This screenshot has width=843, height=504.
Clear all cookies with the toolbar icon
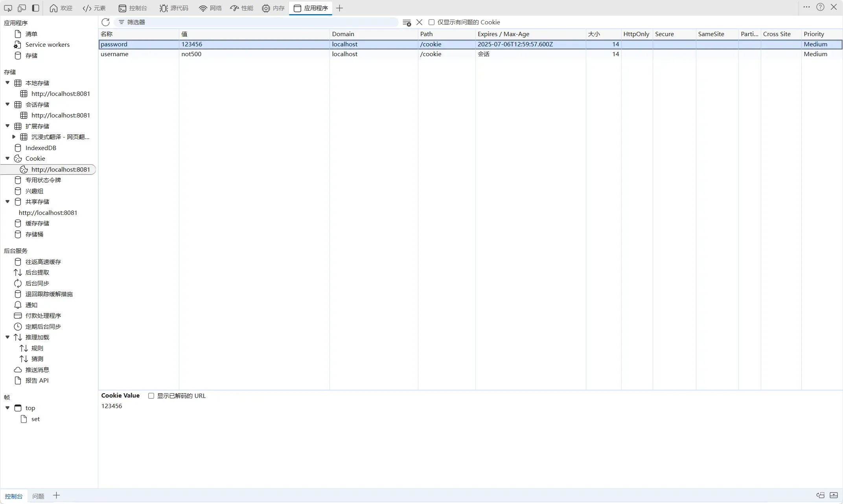[x=407, y=22]
